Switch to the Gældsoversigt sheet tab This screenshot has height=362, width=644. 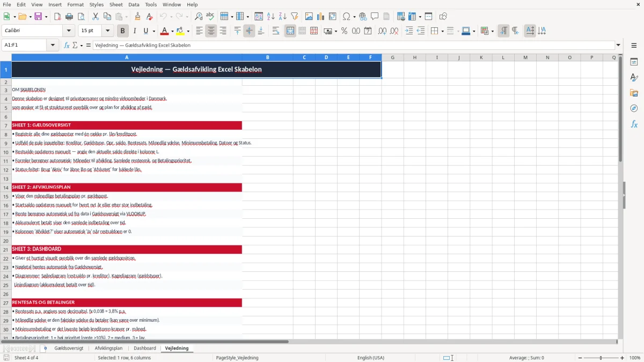coord(69,348)
